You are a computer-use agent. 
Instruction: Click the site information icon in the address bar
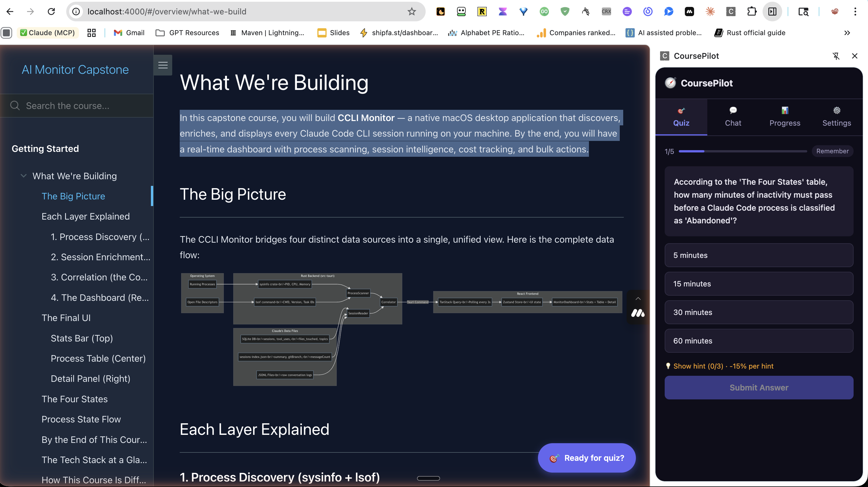coord(77,12)
